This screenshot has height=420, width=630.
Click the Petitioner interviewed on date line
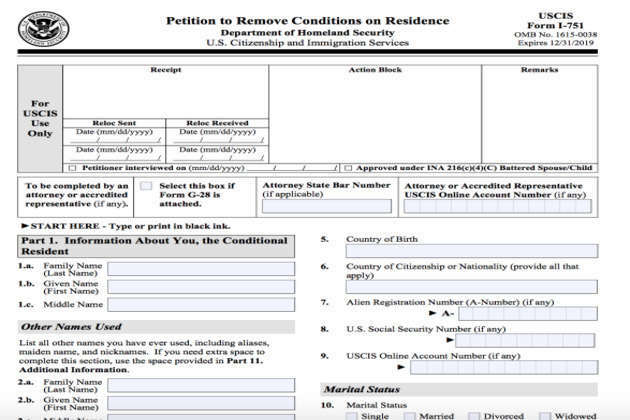(292, 169)
